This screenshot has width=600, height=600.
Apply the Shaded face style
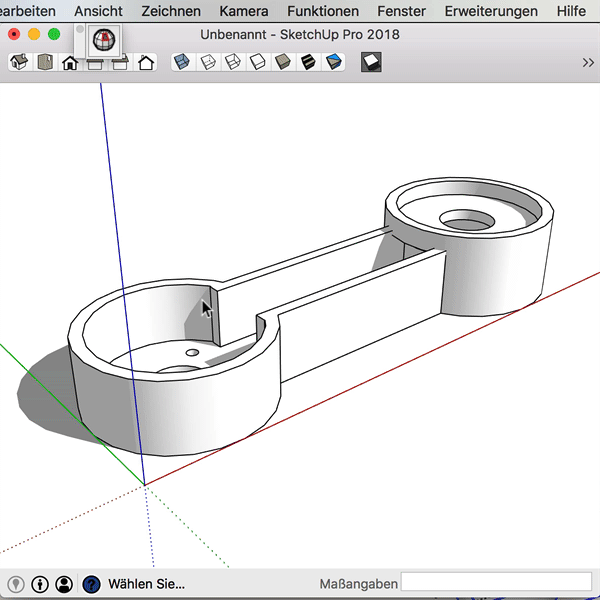click(x=283, y=63)
